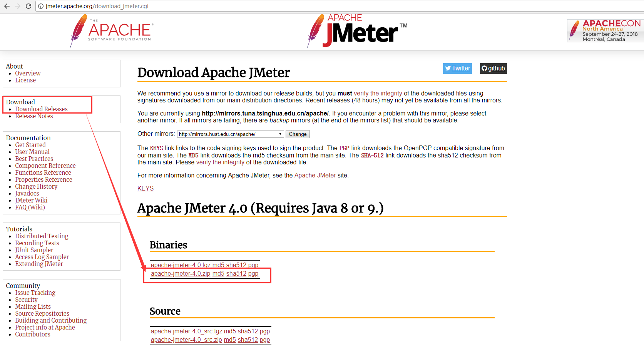Image resolution: width=644 pixels, height=348 pixels.
Task: Open the ApacheCon North America banner
Action: pos(605,30)
